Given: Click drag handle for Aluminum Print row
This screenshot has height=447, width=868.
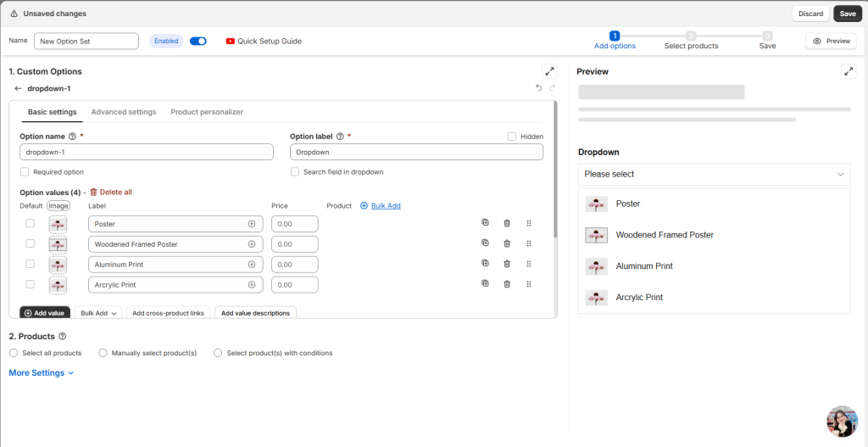Looking at the screenshot, I should pyautogui.click(x=529, y=264).
